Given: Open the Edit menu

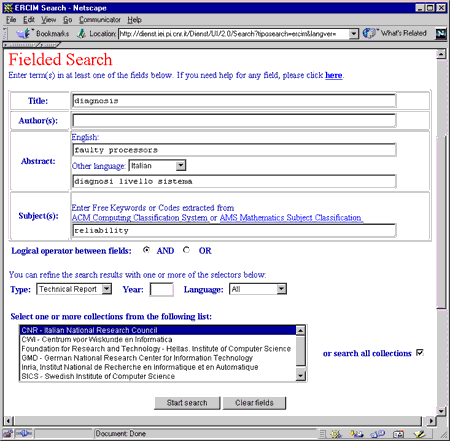Looking at the screenshot, I should pos(29,20).
